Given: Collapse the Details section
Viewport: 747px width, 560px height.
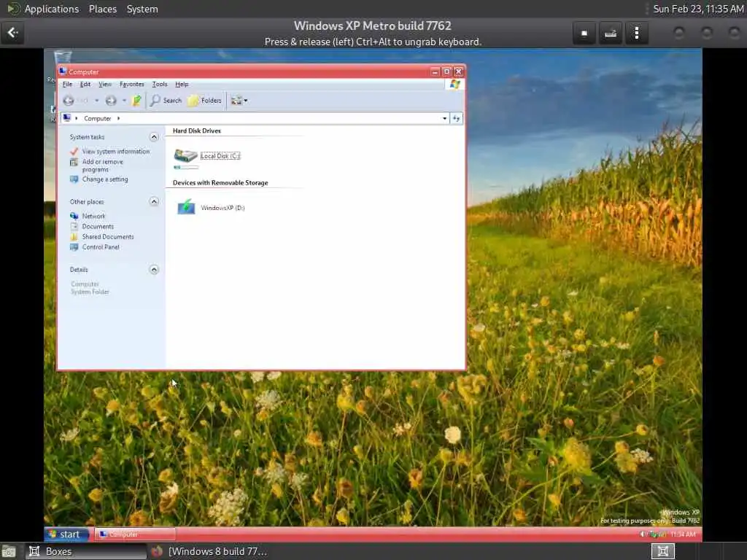Looking at the screenshot, I should pyautogui.click(x=154, y=270).
